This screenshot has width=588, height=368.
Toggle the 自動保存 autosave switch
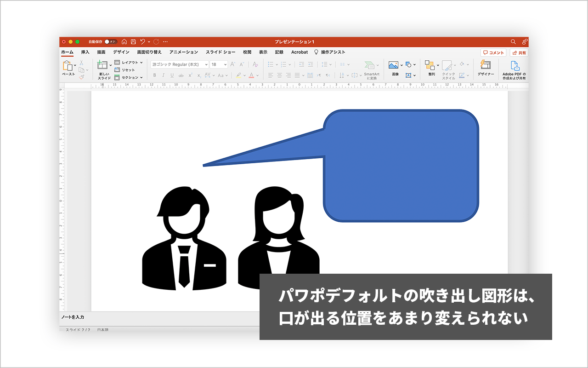(x=110, y=41)
